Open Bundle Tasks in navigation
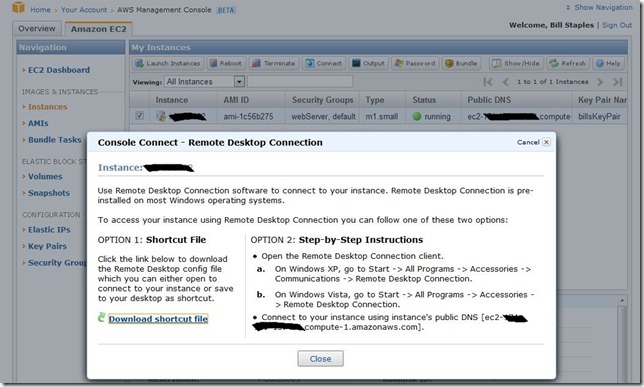The width and height of the screenshot is (644, 387). [x=55, y=140]
